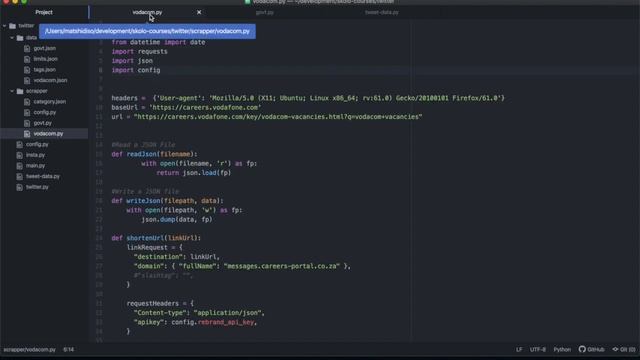
Task: Click the "apikey": config.rebrand_api_key line
Action: 195,322
